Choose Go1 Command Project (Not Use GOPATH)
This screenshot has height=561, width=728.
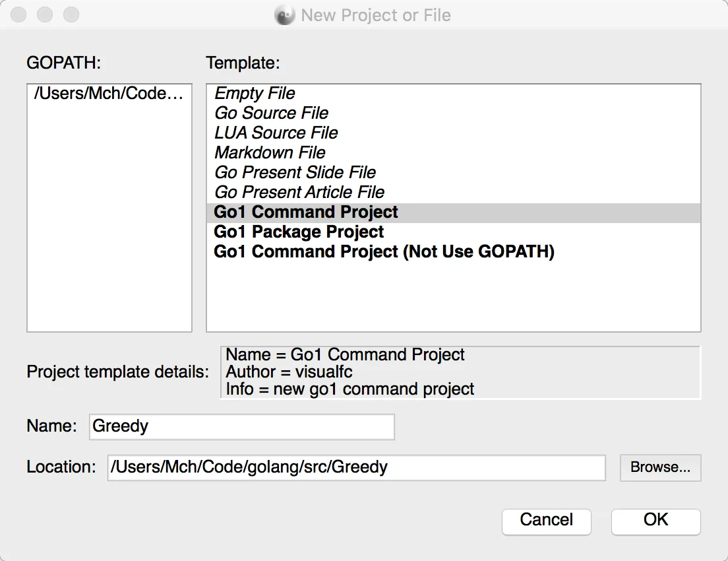click(384, 251)
